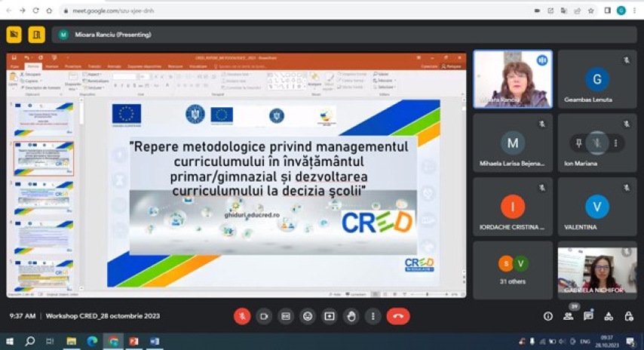Raise your hand in the meeting

tap(351, 316)
